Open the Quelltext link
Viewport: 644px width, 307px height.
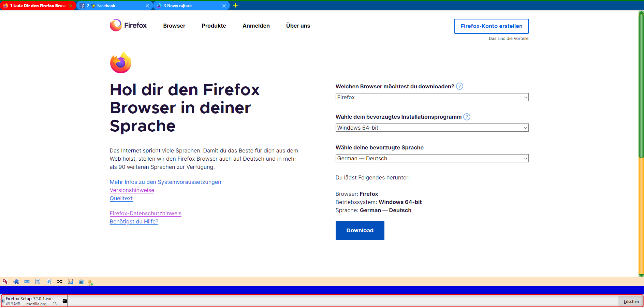[x=121, y=199]
